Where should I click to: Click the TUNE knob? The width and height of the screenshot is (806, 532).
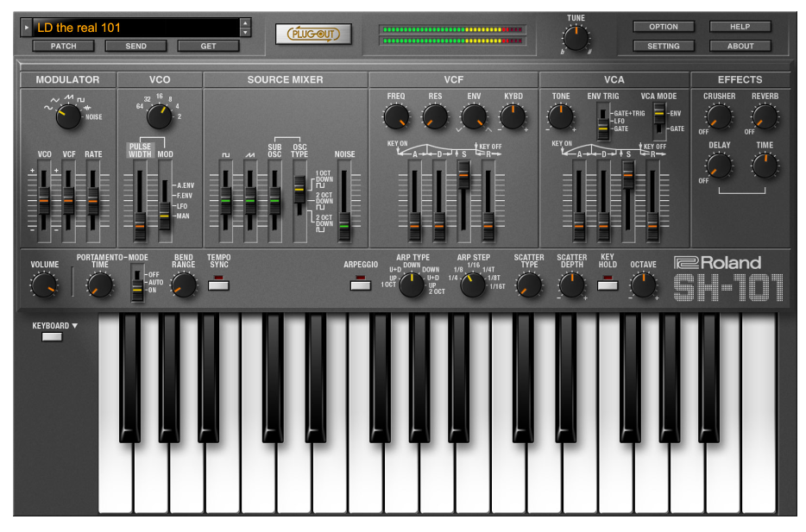(x=576, y=38)
